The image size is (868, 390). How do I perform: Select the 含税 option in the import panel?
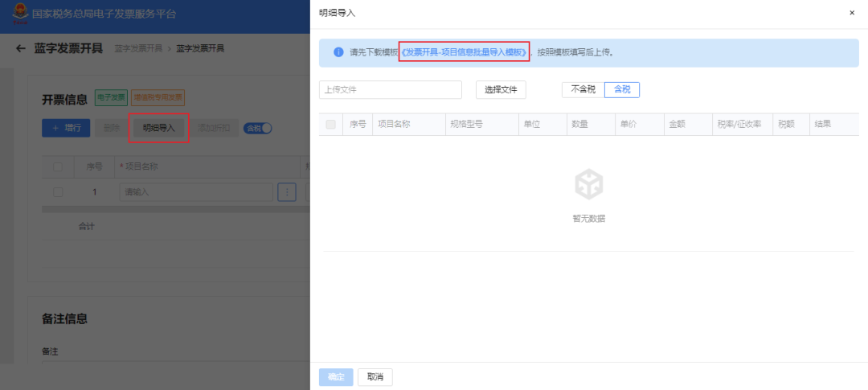point(622,90)
